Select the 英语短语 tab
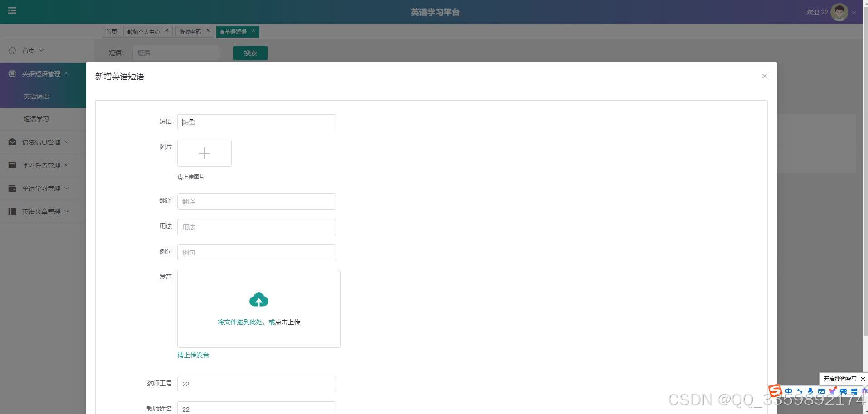The height and width of the screenshot is (414, 868). pos(235,32)
